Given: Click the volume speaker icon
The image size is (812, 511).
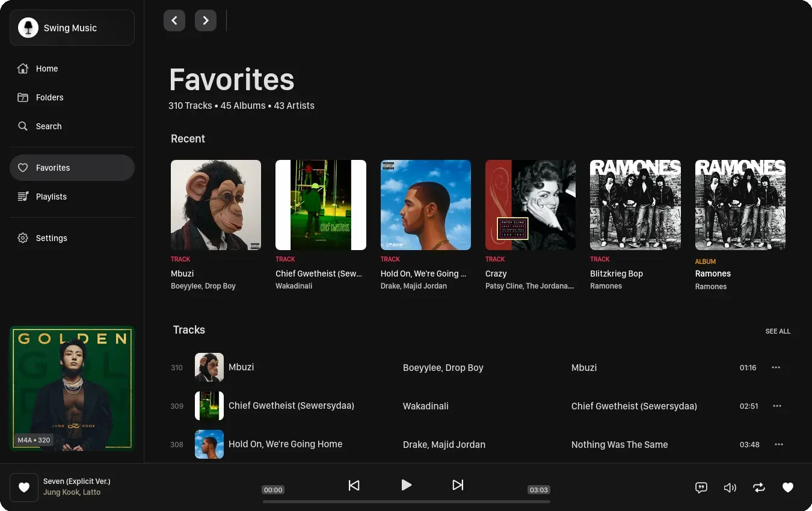Looking at the screenshot, I should click(730, 488).
